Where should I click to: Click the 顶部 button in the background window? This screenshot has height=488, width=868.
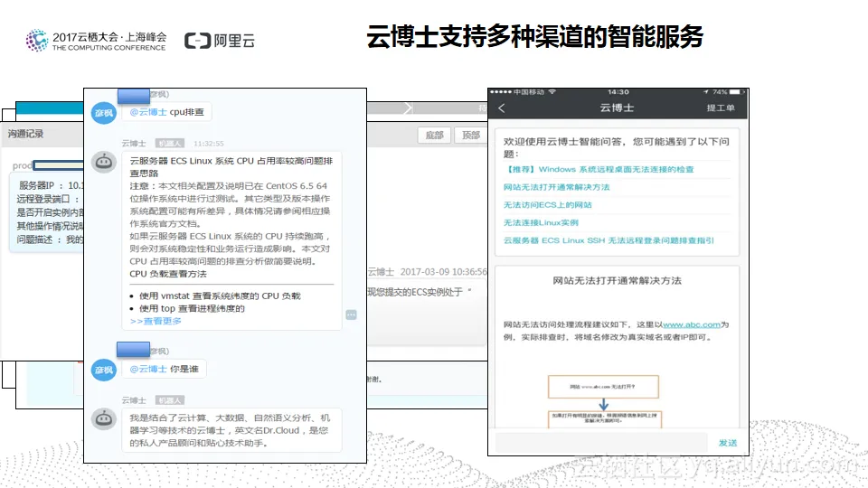pos(471,135)
